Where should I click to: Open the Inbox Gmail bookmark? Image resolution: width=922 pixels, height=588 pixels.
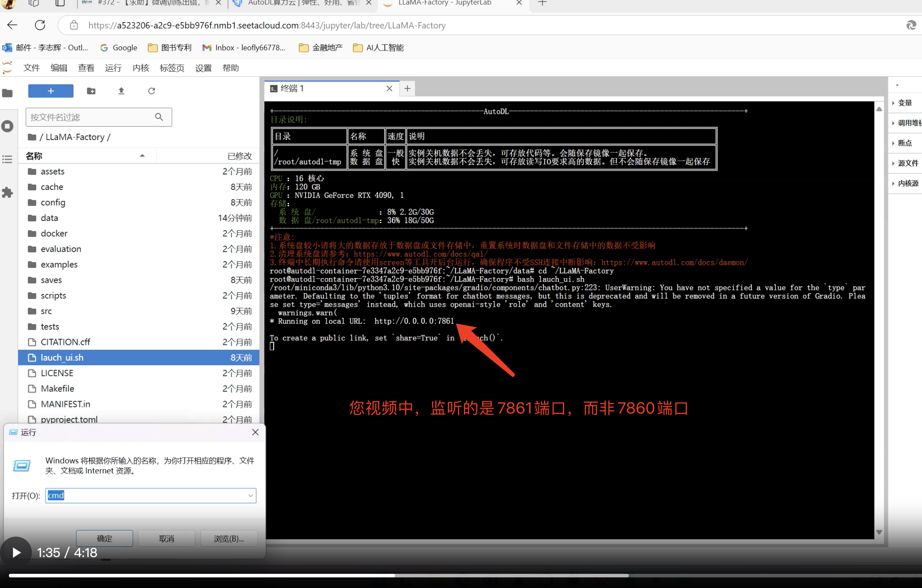(x=244, y=48)
